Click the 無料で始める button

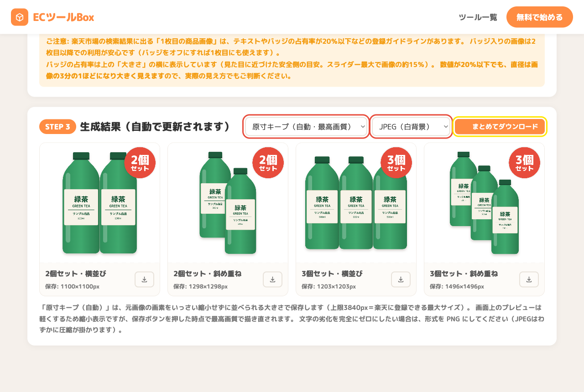(x=540, y=17)
